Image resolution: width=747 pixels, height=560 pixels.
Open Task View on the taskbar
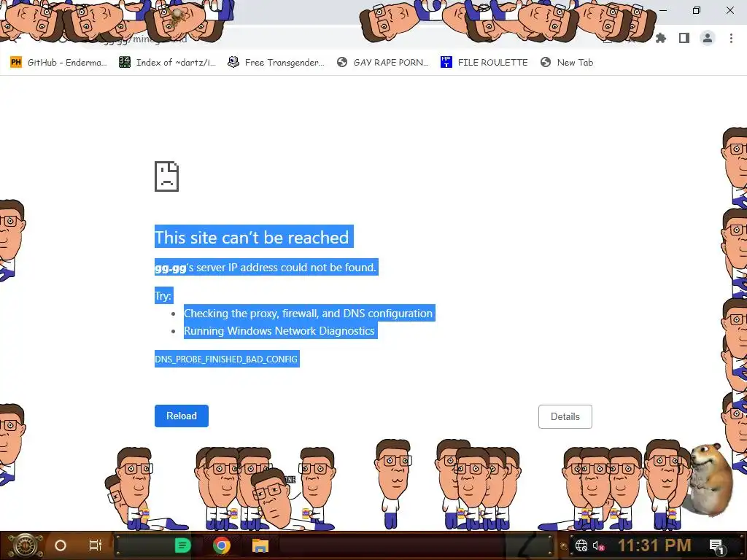[x=96, y=545]
